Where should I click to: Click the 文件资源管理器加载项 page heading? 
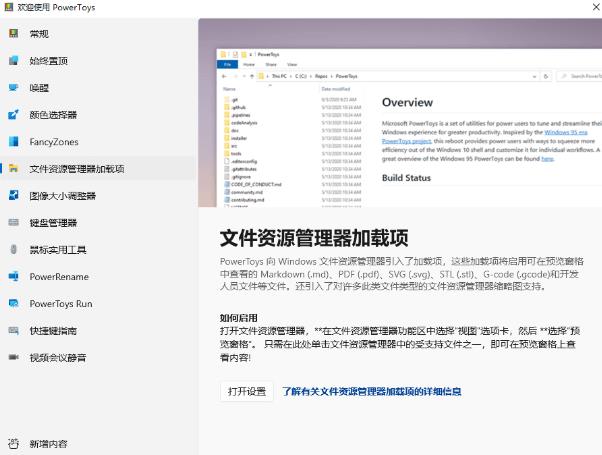(314, 238)
